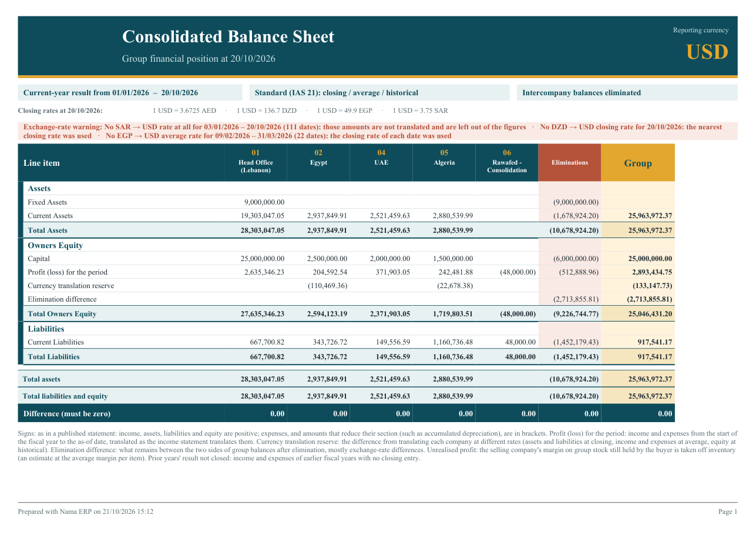Select the "Capital" row label
The height and width of the screenshot is (535, 756).
coord(39,259)
